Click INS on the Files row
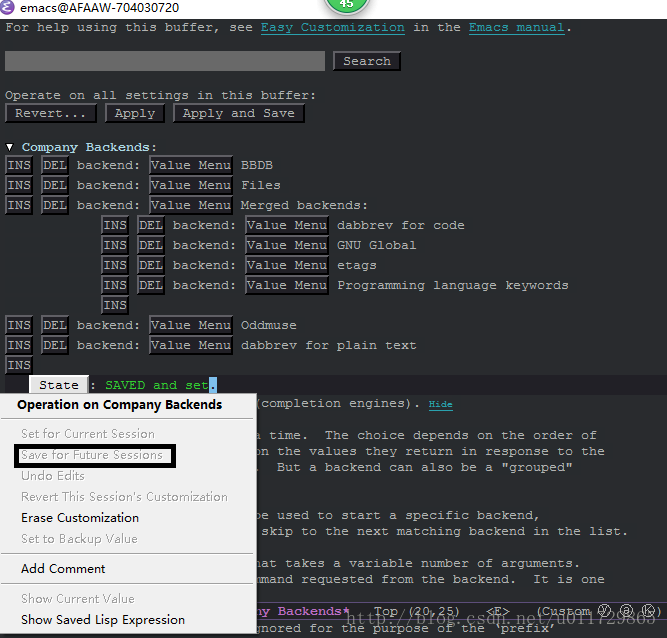This screenshot has height=638, width=667. pos(19,185)
